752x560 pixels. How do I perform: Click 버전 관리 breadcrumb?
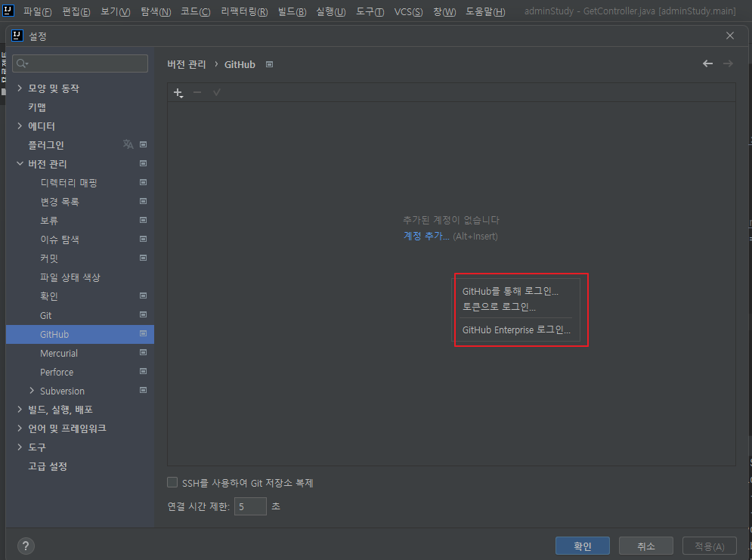pos(187,64)
